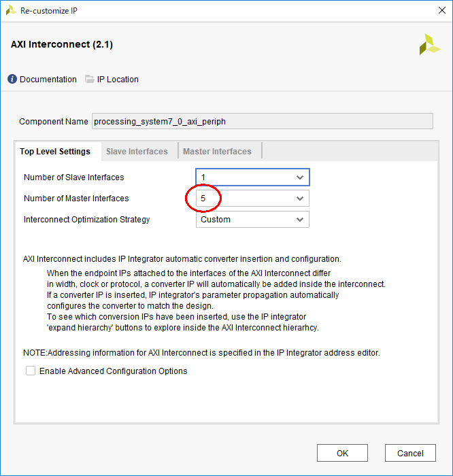453x476 pixels.
Task: Click the AXI Interconnect (2.1) heading
Action: click(62, 45)
